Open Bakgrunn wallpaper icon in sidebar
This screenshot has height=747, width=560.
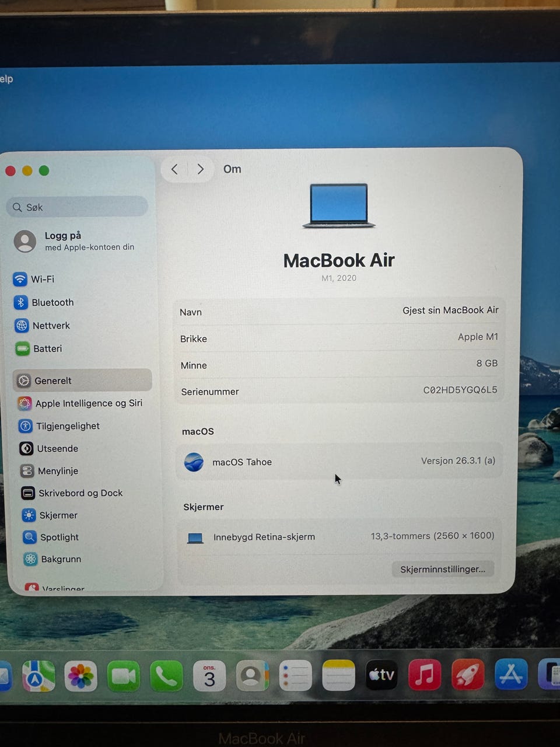click(30, 559)
